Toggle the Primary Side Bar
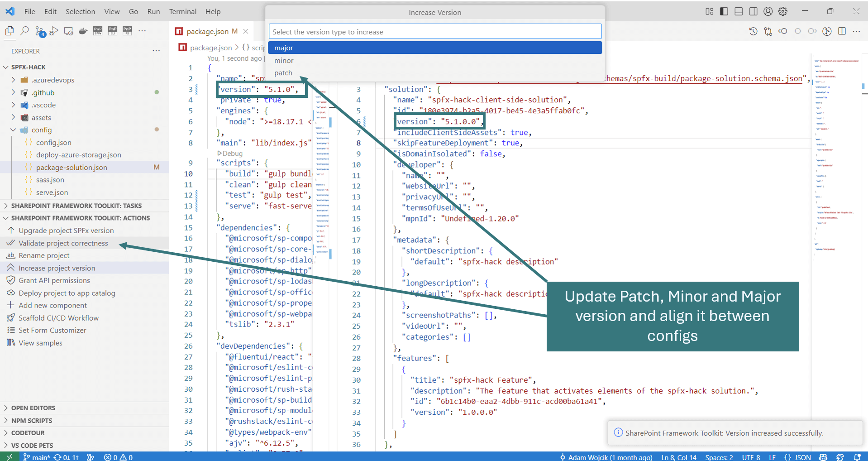Image resolution: width=868 pixels, height=461 pixels. [724, 11]
